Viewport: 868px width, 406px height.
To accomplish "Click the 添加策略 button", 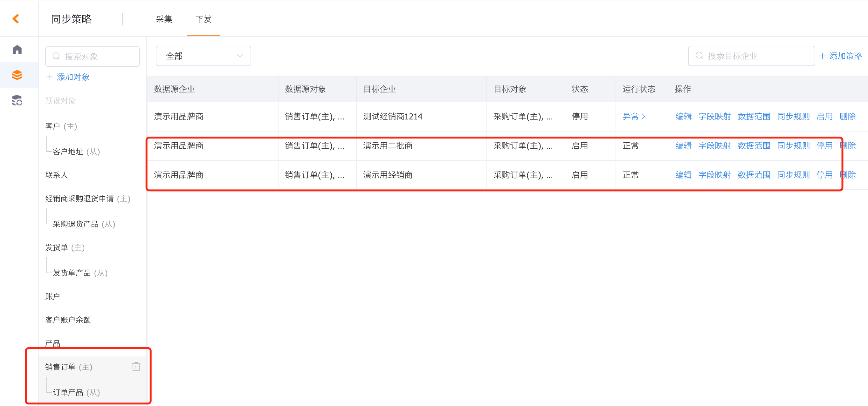I will tap(840, 56).
